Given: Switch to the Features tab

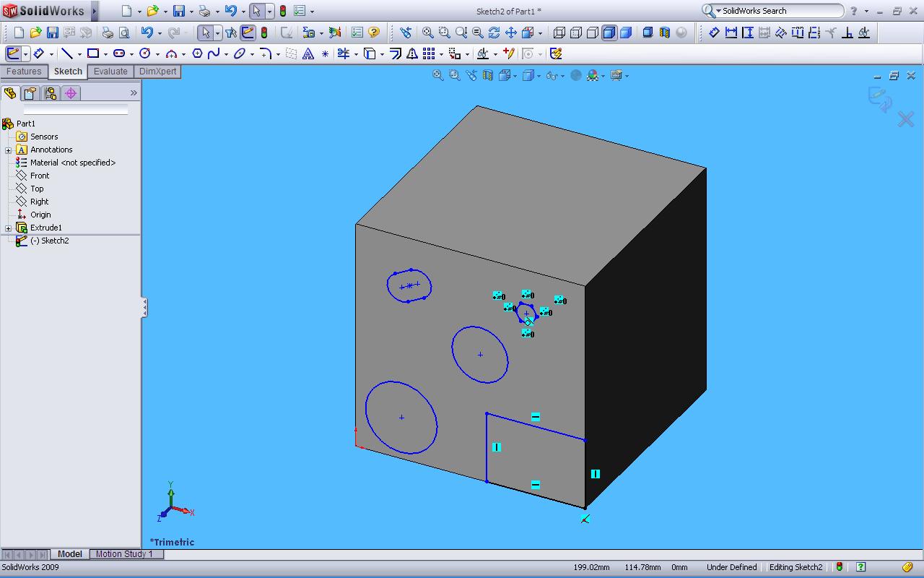Looking at the screenshot, I should click(x=24, y=72).
